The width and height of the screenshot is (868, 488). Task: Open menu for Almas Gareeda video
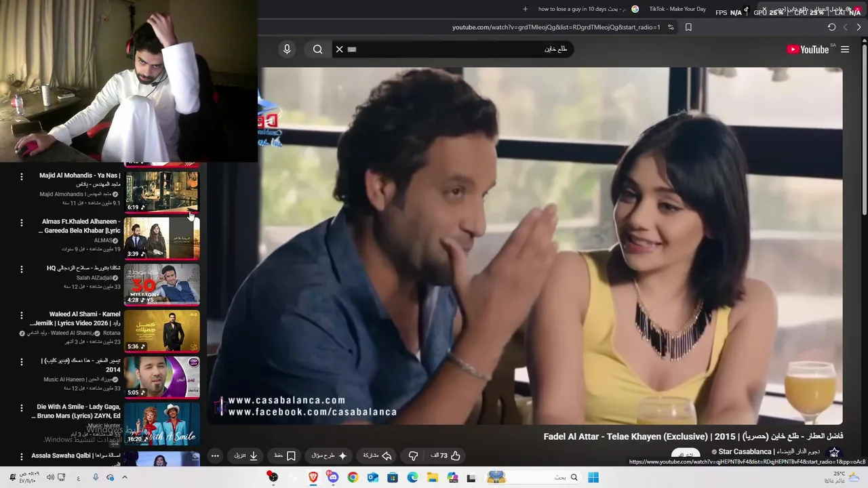[21, 222]
